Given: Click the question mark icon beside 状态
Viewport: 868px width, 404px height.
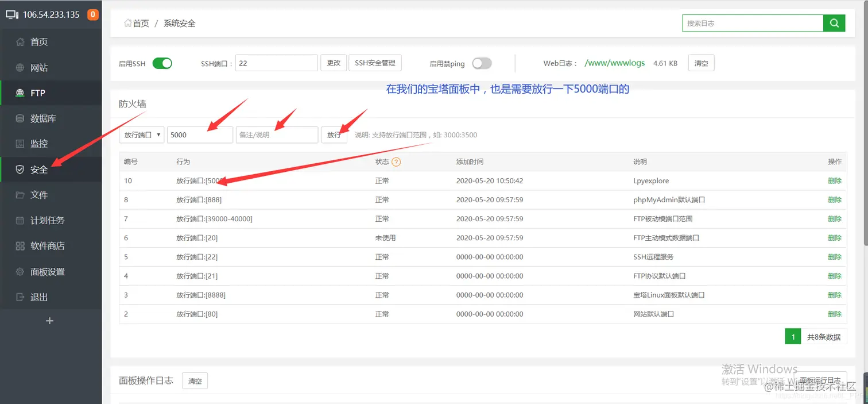Looking at the screenshot, I should [x=396, y=162].
